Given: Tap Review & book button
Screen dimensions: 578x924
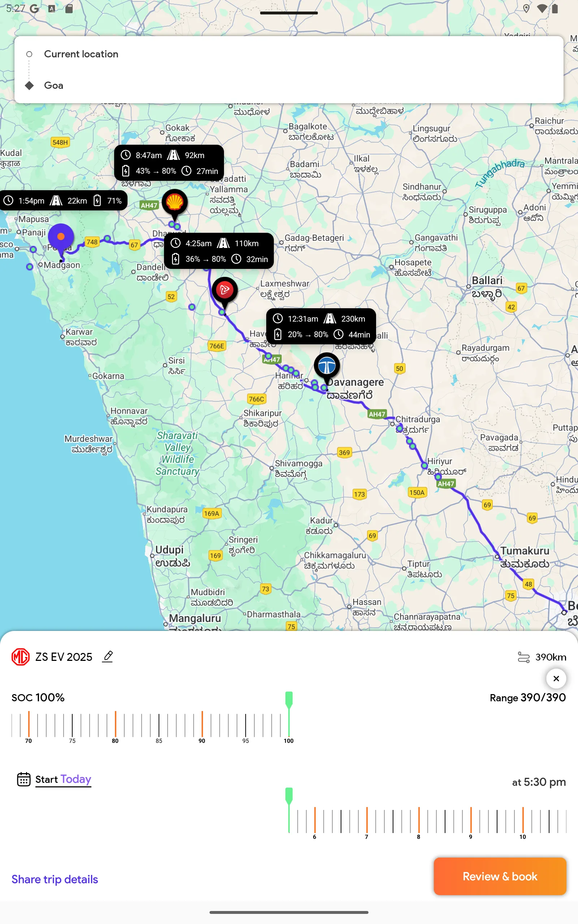Looking at the screenshot, I should [500, 877].
